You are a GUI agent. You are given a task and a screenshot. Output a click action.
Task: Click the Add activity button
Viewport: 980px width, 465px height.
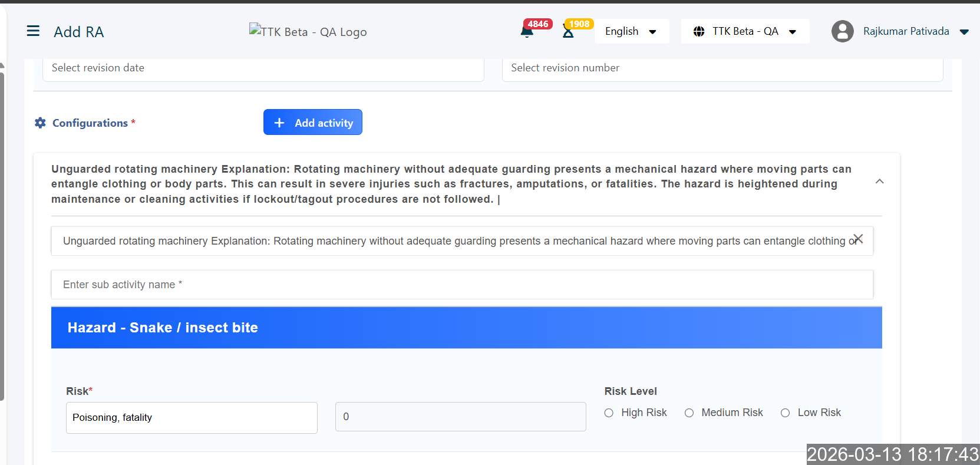[x=312, y=123]
